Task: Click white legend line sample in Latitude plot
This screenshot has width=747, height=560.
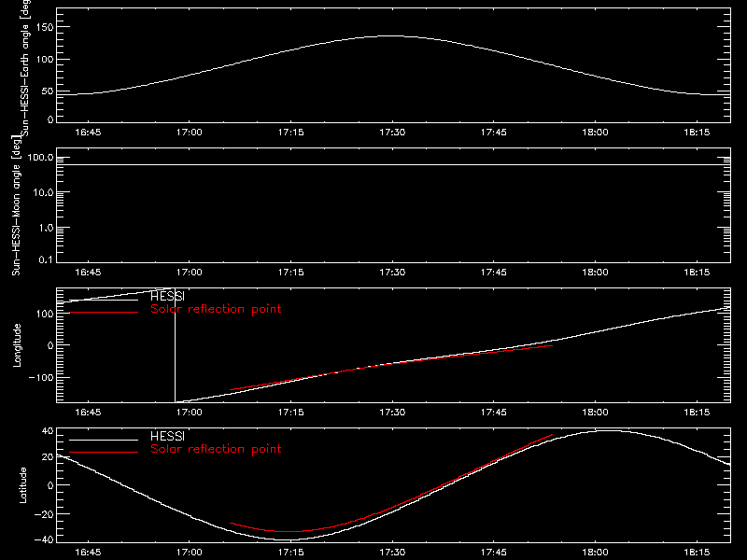Action: [x=104, y=440]
